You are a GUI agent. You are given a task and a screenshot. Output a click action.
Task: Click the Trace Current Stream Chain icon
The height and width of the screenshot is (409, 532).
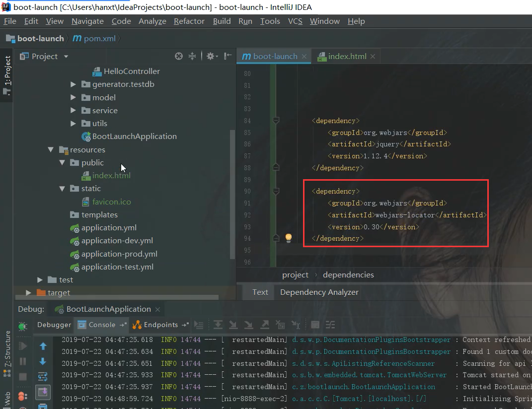[330, 325]
